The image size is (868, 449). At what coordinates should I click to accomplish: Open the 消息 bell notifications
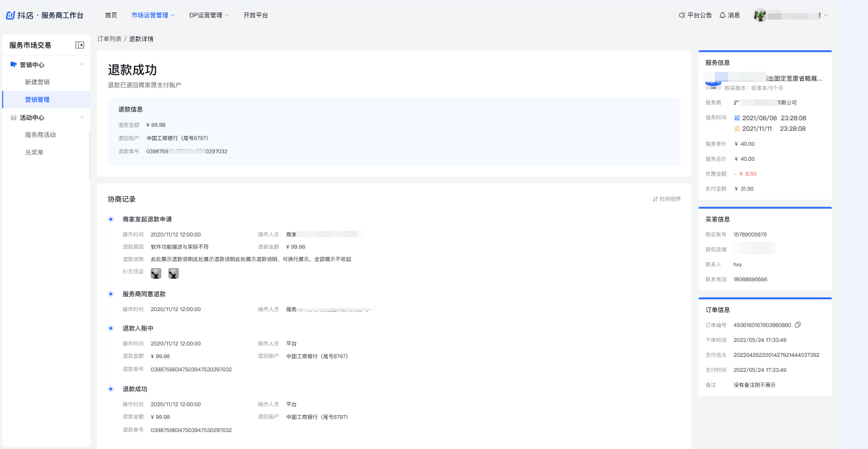click(722, 15)
